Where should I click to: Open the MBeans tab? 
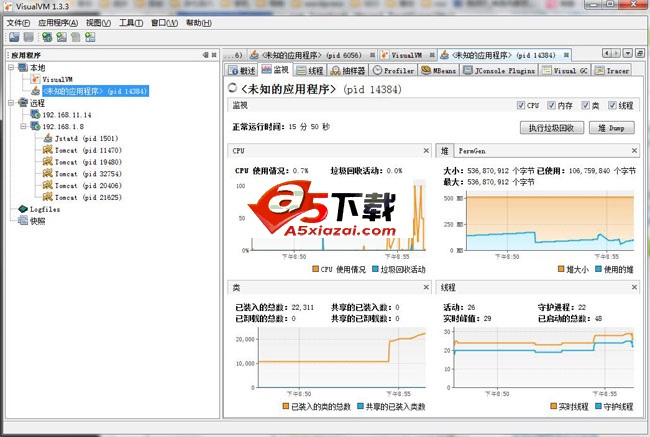[x=438, y=70]
